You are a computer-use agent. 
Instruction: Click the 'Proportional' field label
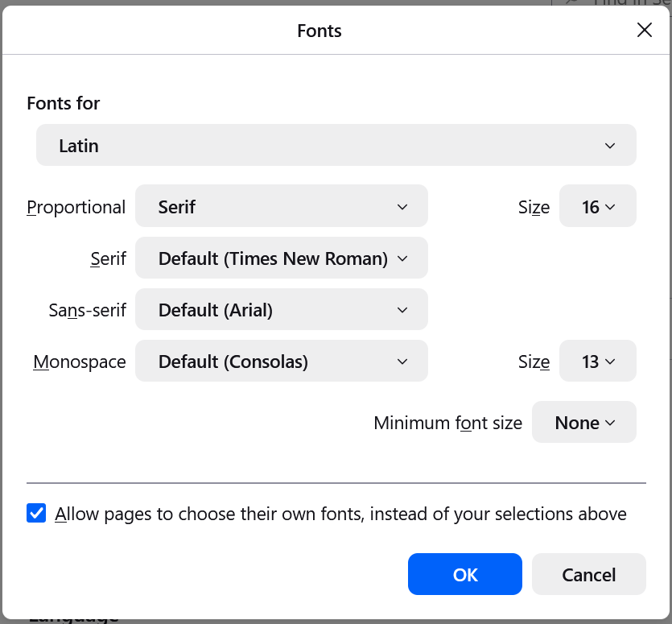click(x=76, y=208)
